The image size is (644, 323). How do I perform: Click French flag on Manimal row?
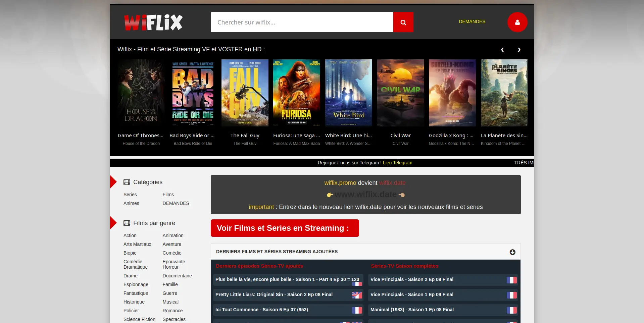[512, 310]
